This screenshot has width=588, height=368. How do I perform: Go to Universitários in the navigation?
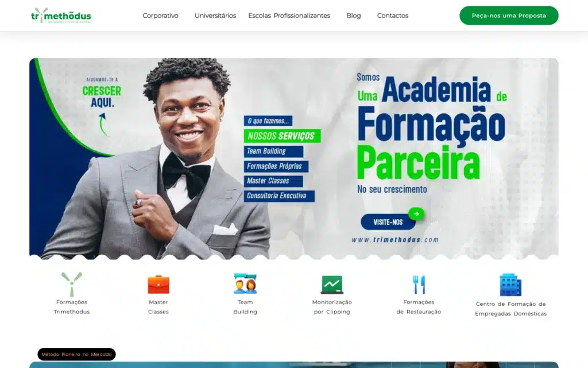click(215, 16)
